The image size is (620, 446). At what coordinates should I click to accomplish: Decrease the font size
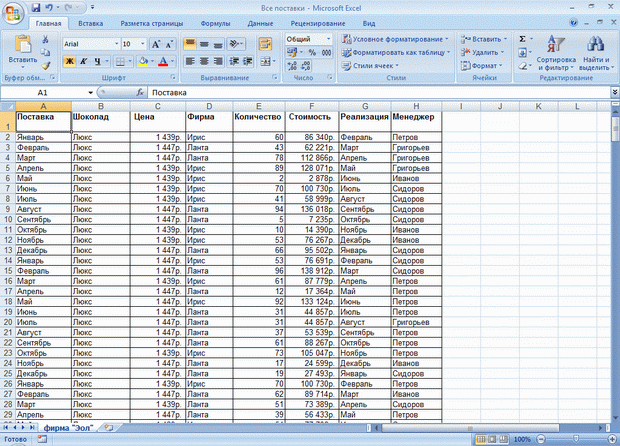tap(169, 44)
